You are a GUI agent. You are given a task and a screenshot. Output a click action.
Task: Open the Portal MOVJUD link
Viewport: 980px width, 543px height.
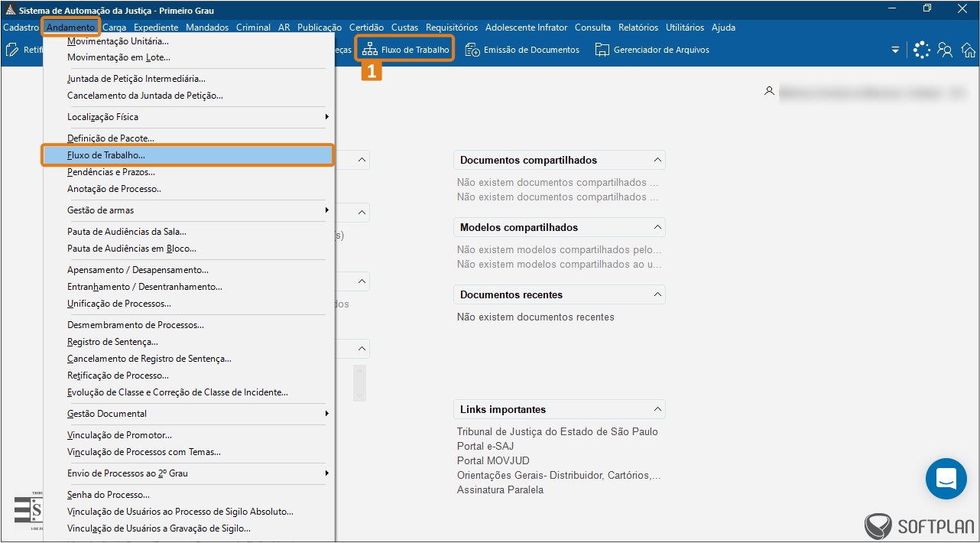pyautogui.click(x=493, y=461)
